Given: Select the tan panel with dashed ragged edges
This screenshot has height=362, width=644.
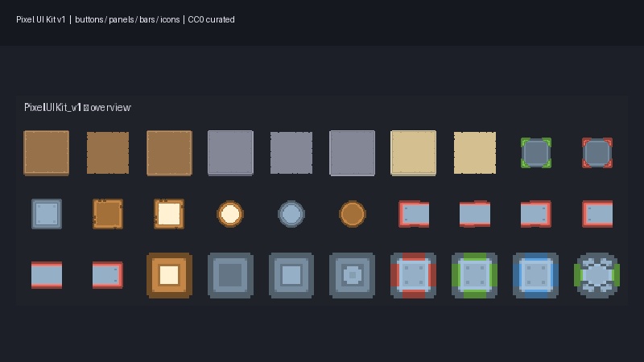Looking at the screenshot, I should point(475,153).
